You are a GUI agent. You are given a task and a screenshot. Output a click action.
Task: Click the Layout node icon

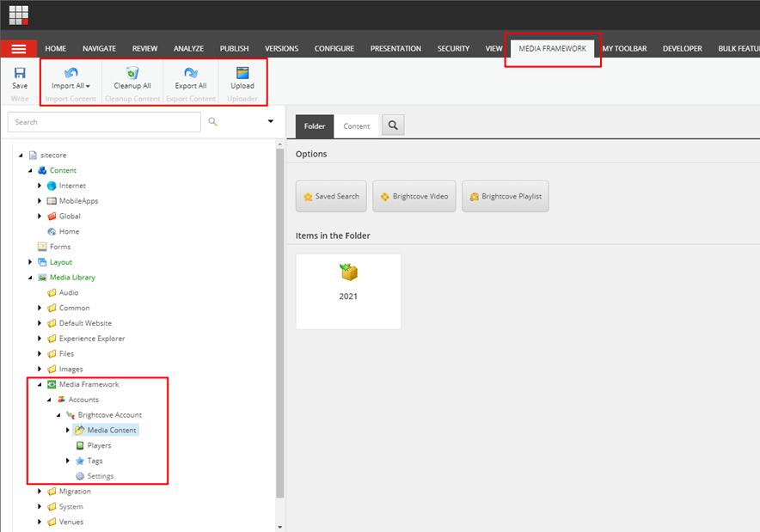point(42,262)
